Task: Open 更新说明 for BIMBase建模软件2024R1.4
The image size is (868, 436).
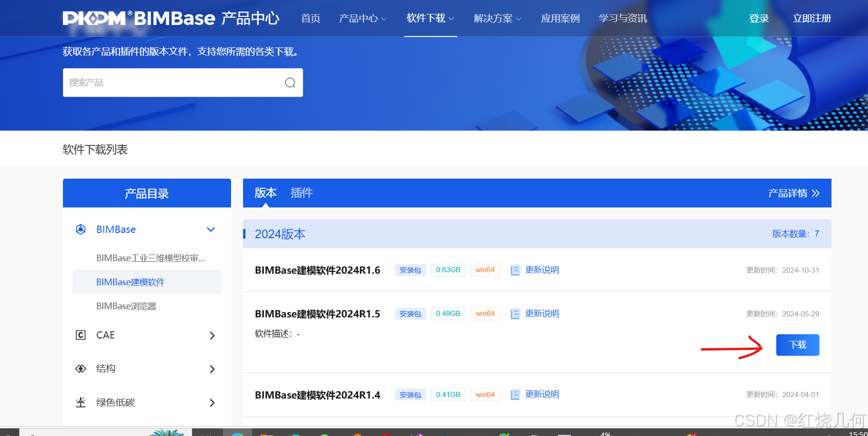Action: click(x=542, y=394)
